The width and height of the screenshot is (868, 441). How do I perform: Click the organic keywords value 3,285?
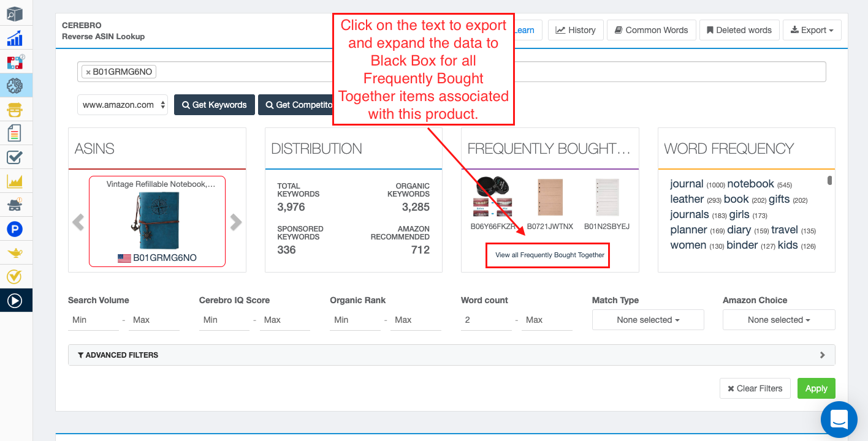(416, 207)
